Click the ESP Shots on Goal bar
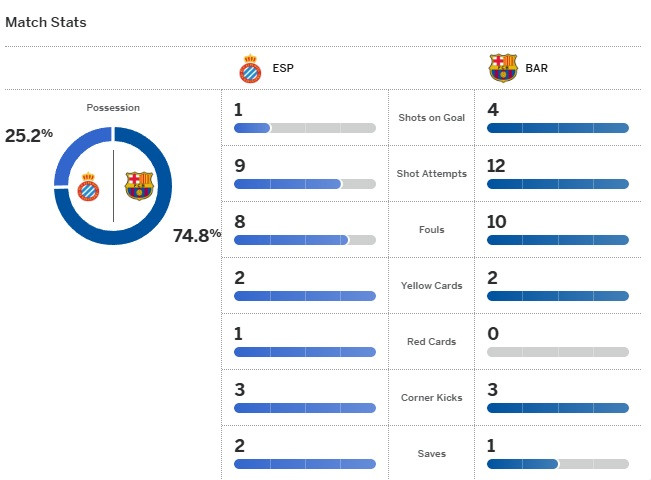Viewport: 651px width, 480px height. (x=305, y=128)
